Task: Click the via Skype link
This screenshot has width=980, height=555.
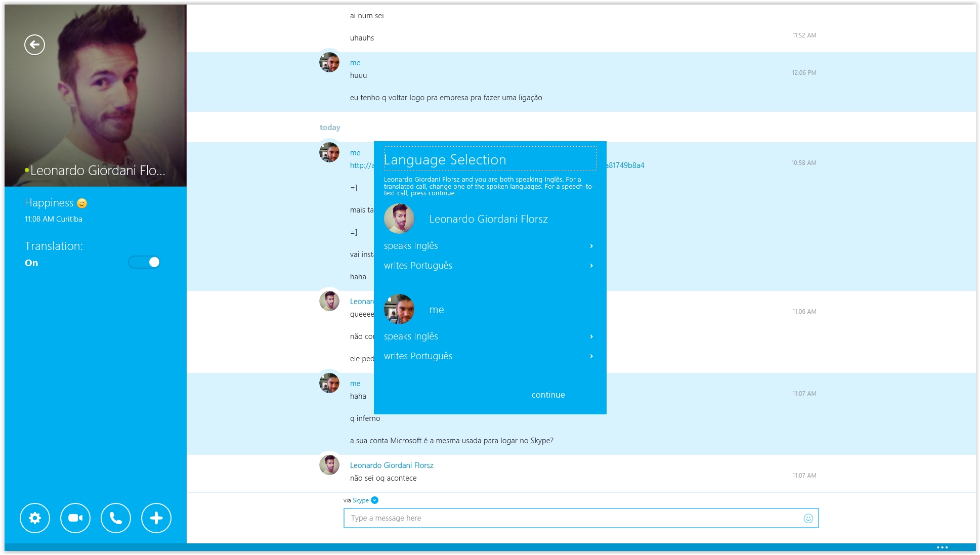Action: coord(360,500)
